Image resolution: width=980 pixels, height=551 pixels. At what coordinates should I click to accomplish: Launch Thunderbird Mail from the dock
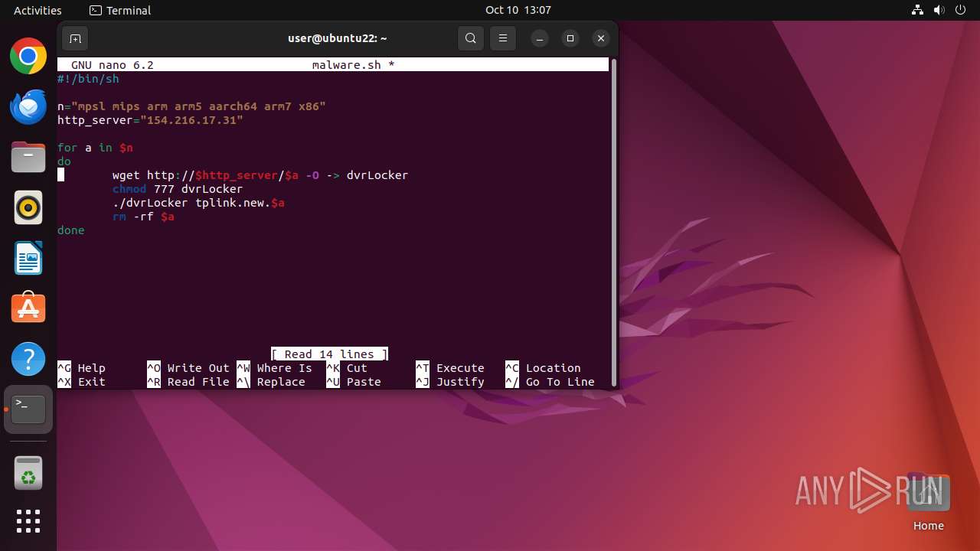click(28, 106)
